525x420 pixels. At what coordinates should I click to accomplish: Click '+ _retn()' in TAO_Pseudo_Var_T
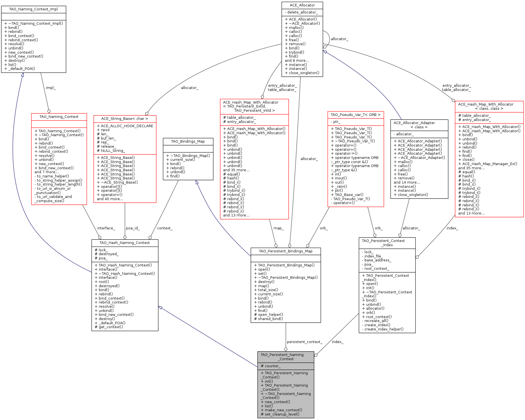click(339, 187)
